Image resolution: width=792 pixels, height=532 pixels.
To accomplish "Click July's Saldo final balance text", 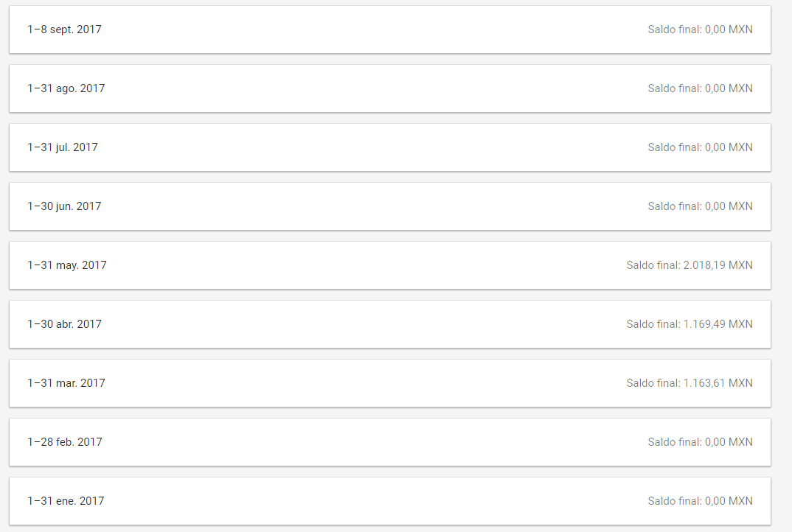I will 700,147.
